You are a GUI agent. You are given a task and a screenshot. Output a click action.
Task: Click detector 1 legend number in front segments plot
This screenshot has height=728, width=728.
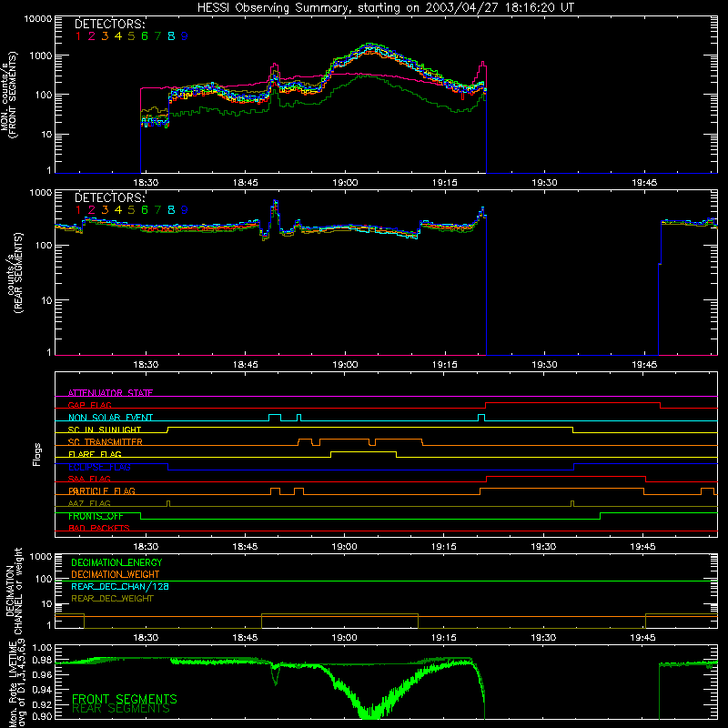coord(78,36)
